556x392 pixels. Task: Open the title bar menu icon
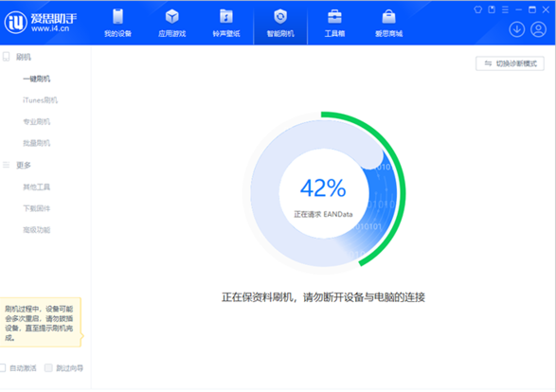[505, 9]
